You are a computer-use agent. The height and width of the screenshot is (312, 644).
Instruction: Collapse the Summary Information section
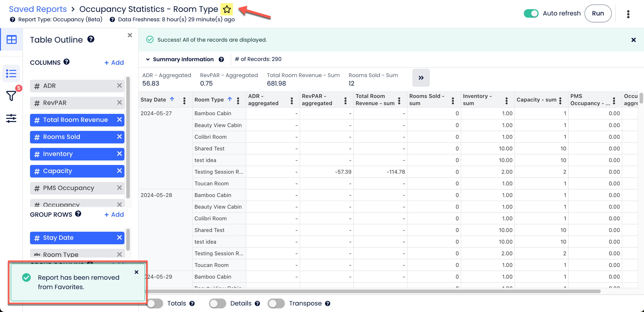coord(148,59)
